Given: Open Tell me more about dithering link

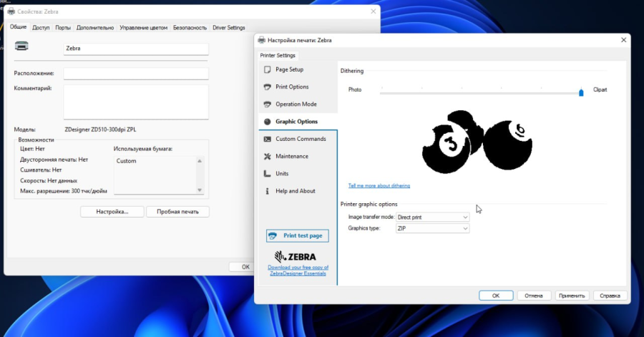Looking at the screenshot, I should tap(379, 185).
